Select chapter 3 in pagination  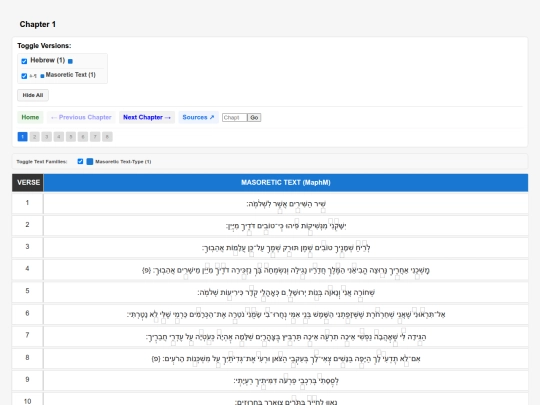click(x=46, y=137)
